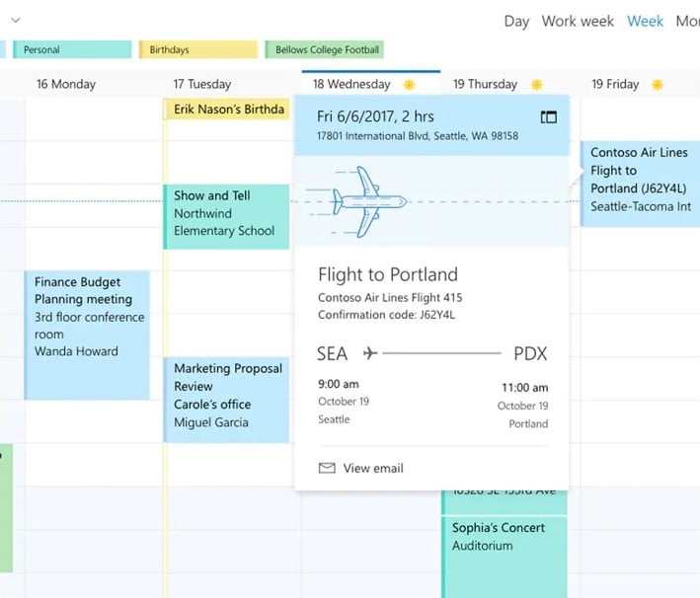The height and width of the screenshot is (598, 700).
Task: Open the View email link
Action: coord(373,468)
